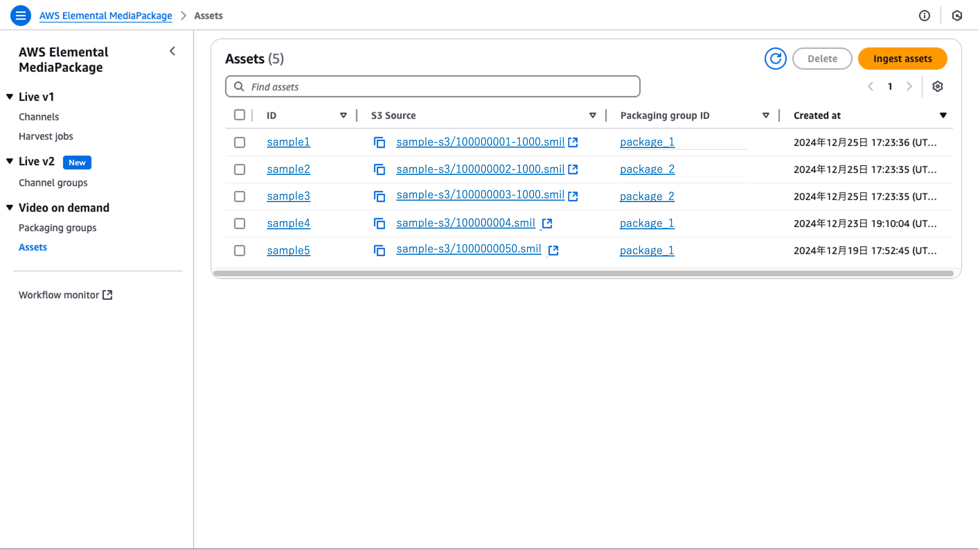
Task: Open sample-s3/100000004.smil link
Action: (466, 223)
